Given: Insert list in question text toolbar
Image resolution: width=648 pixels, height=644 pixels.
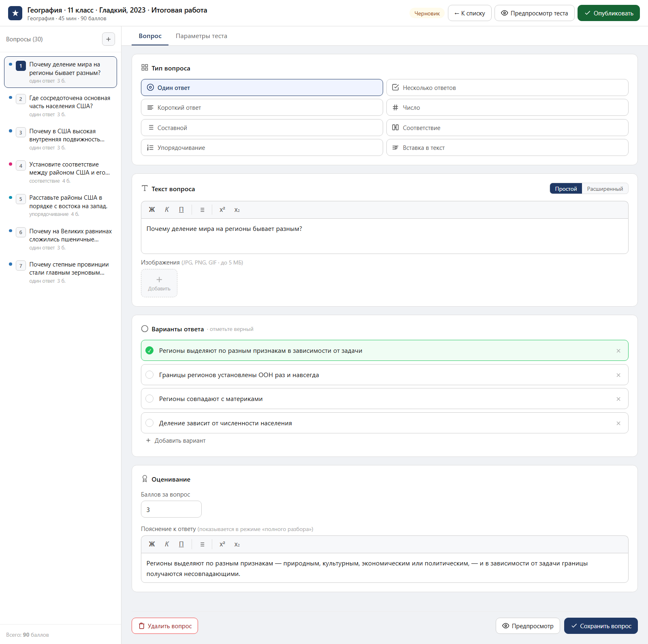Looking at the screenshot, I should (x=202, y=210).
